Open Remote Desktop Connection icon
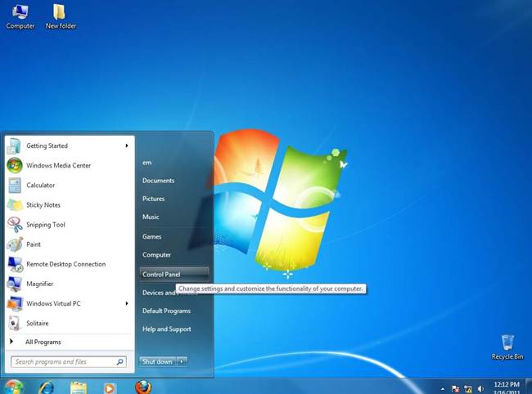This screenshot has height=394, width=532. (x=15, y=264)
